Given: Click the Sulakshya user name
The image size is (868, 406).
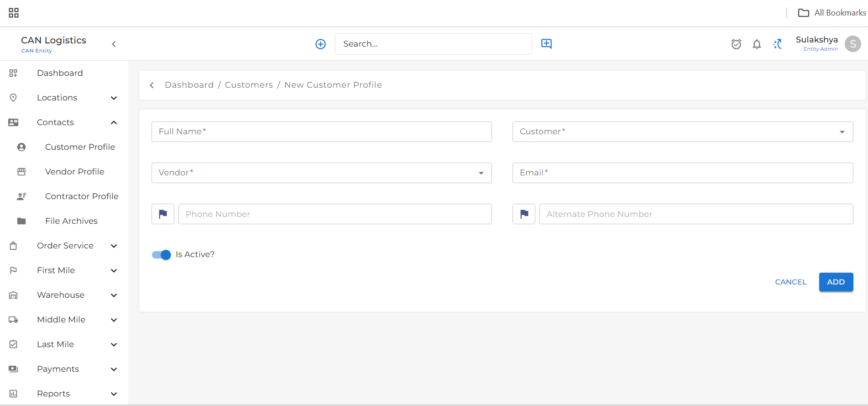Looking at the screenshot, I should tap(817, 40).
